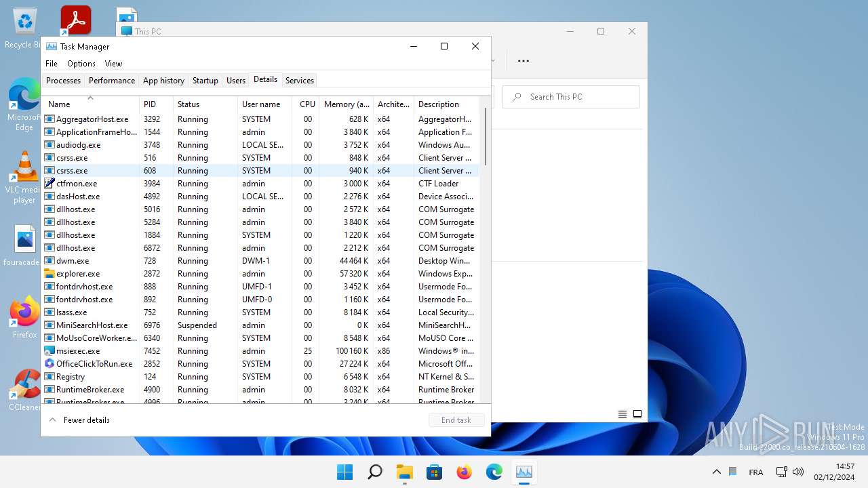Screen dimensions: 868x488
Task: Switch to the App history tab
Action: coord(163,81)
